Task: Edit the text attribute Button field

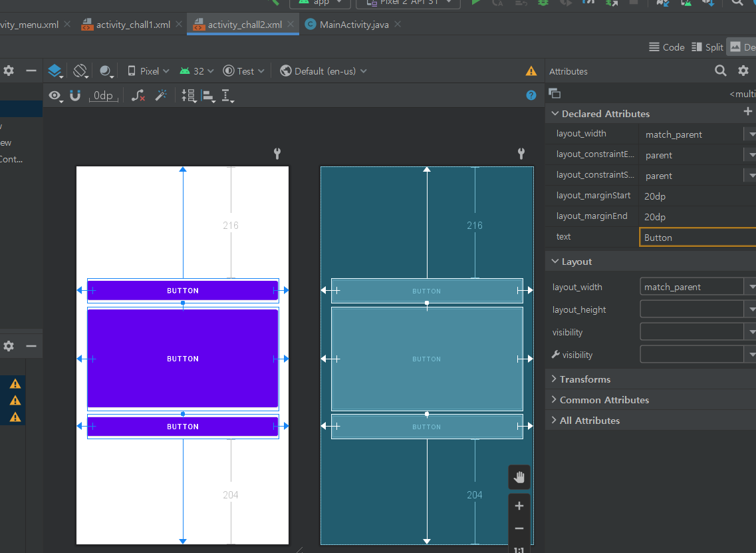Action: tap(697, 238)
